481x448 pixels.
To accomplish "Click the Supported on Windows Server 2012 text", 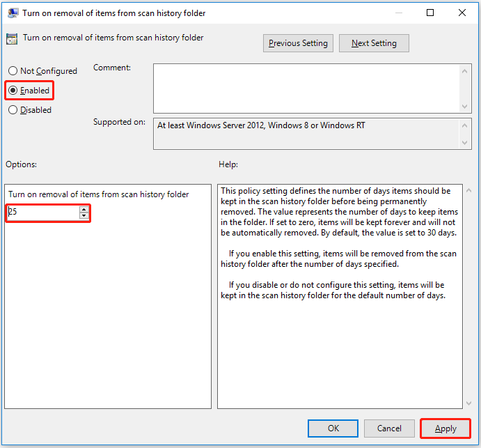I will 261,125.
